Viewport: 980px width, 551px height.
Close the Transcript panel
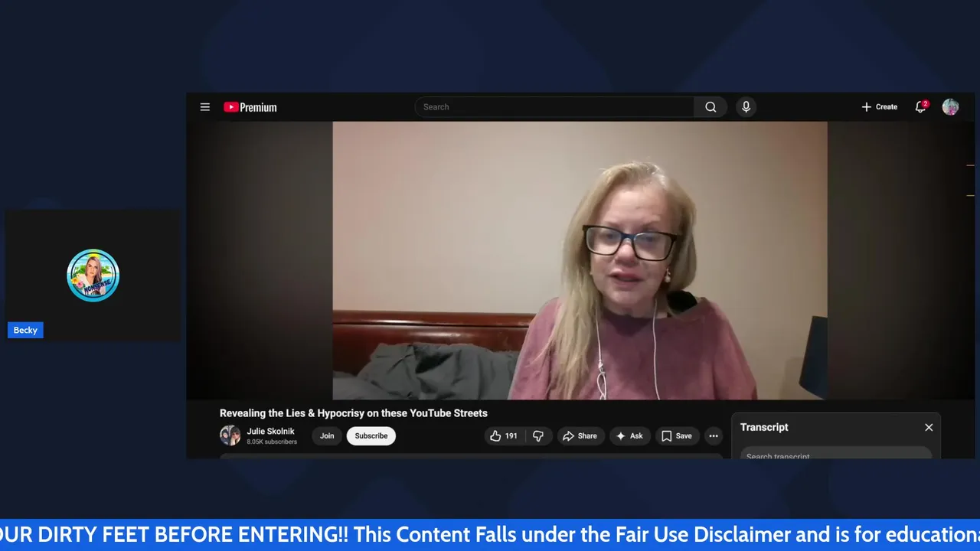929,427
